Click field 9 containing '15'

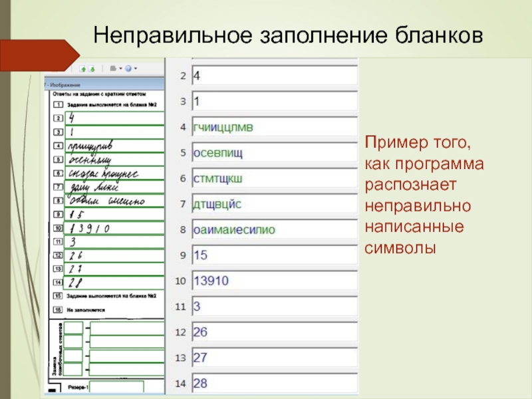click(x=275, y=255)
